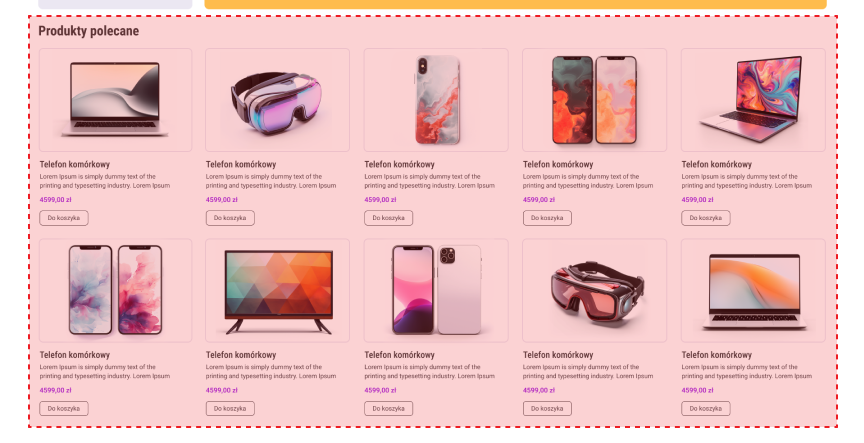864x443 pixels.
Task: Select the TV with geometric triangle screen
Action: [x=277, y=290]
